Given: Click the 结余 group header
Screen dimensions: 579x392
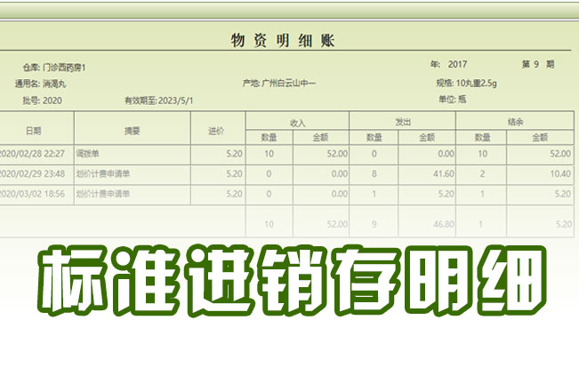Looking at the screenshot, I should tap(514, 122).
